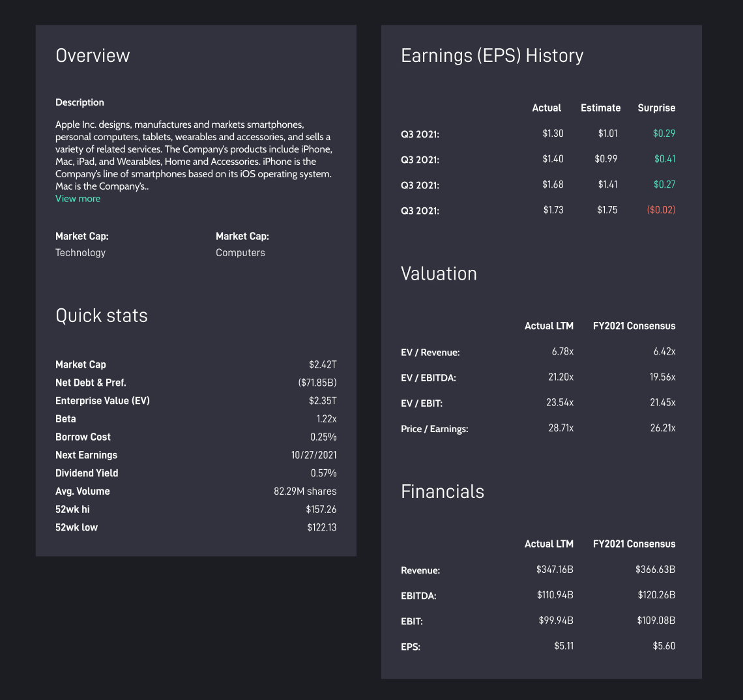The image size is (743, 700).
Task: Select the Enterprise Value (EV) row
Action: click(x=196, y=400)
